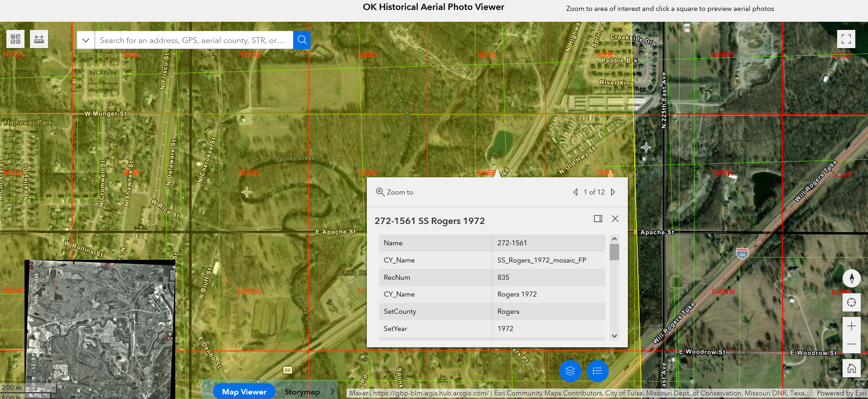868x399 pixels.
Task: Expand the search source dropdown arrow
Action: [x=85, y=40]
